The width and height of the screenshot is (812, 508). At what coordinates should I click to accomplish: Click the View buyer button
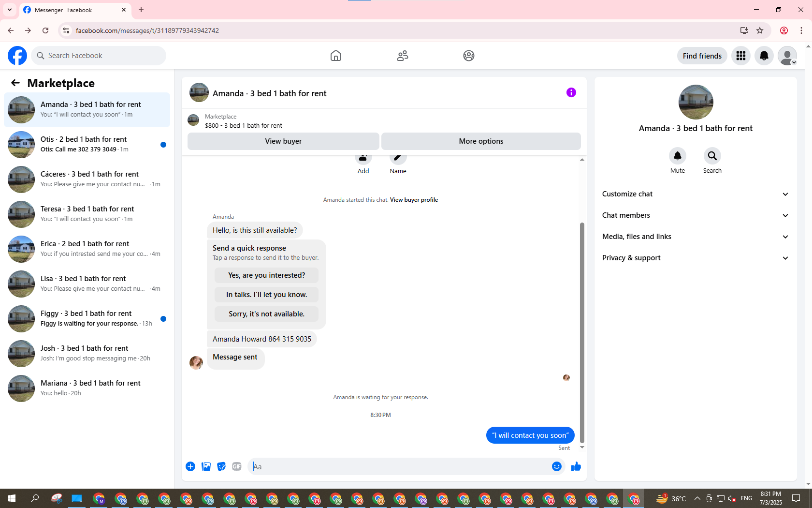pos(283,141)
